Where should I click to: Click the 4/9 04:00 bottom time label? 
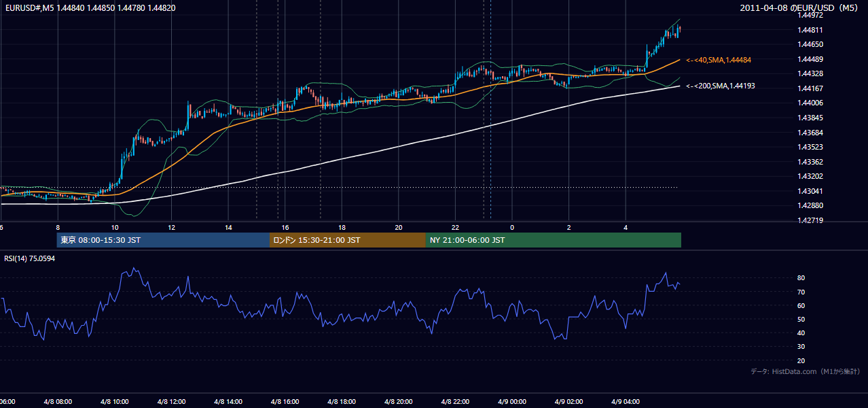[x=626, y=402]
